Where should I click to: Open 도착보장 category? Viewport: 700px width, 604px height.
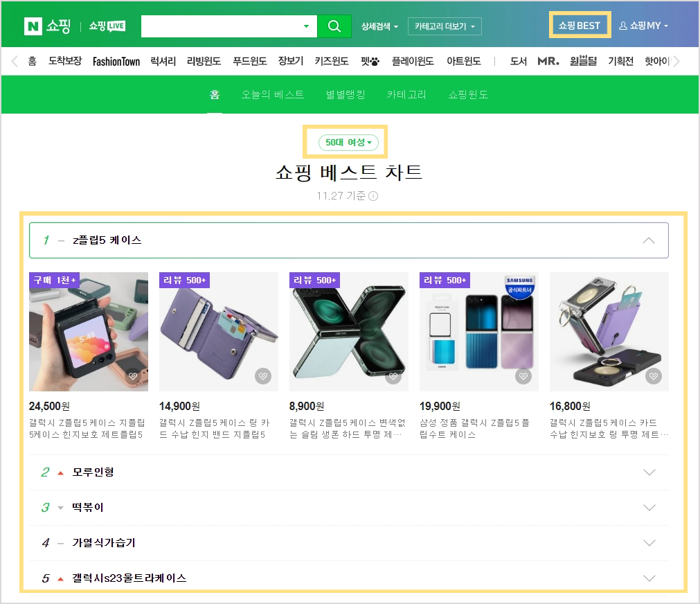tap(65, 61)
